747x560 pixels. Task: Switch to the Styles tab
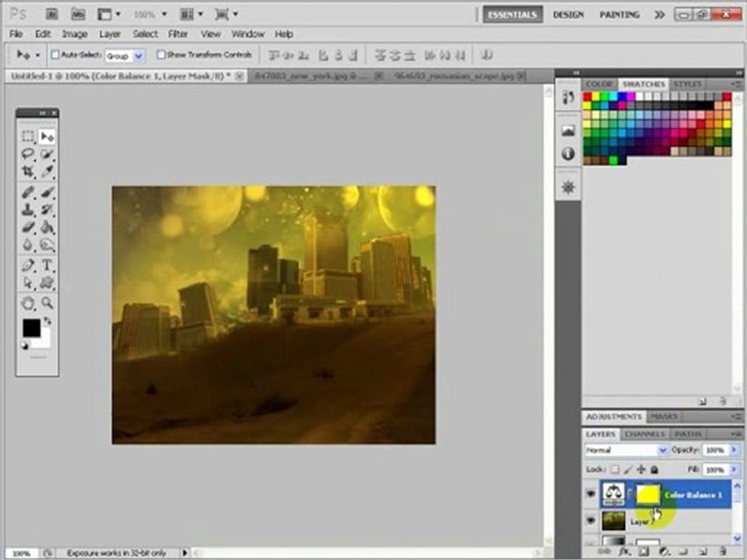click(x=688, y=84)
